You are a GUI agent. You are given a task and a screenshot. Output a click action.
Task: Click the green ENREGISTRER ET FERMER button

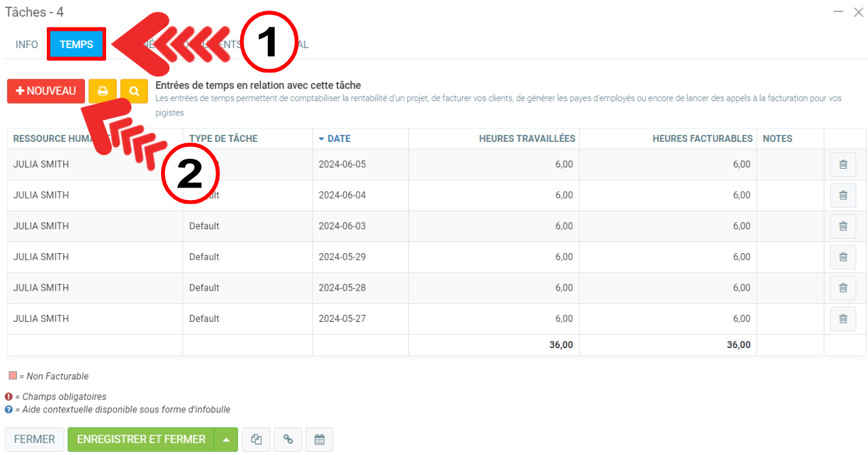pos(141,439)
